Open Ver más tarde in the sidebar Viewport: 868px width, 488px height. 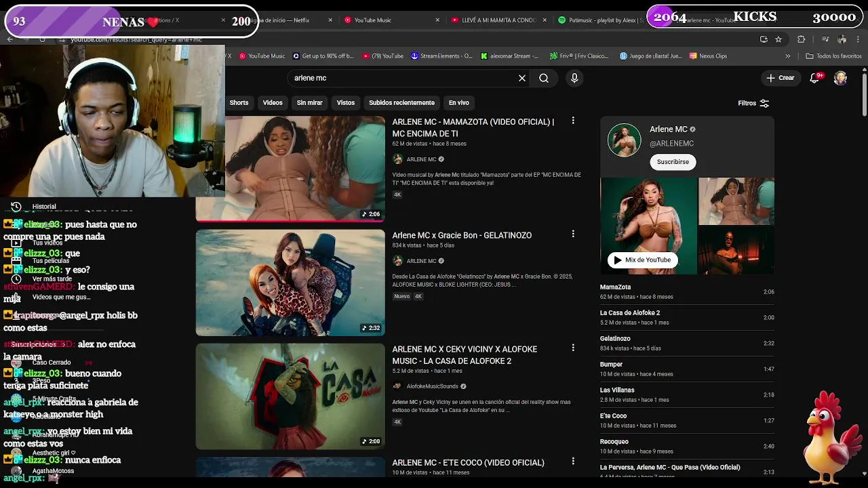(x=52, y=279)
